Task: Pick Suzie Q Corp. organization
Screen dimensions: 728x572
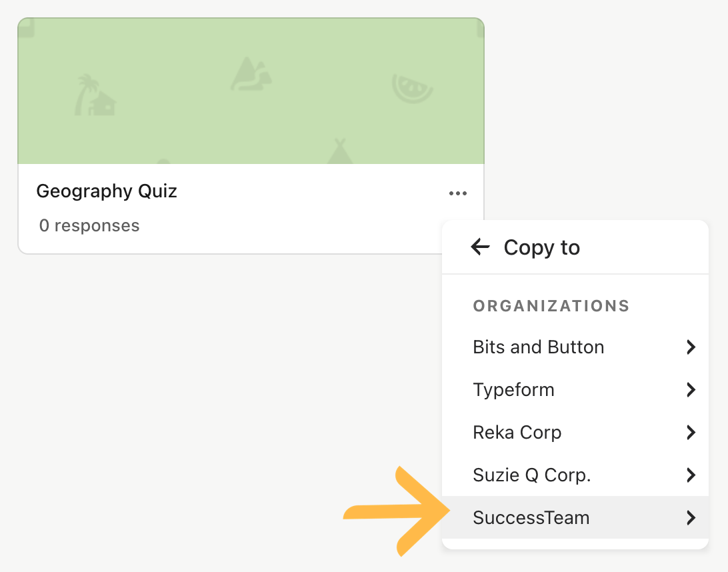Action: point(575,475)
